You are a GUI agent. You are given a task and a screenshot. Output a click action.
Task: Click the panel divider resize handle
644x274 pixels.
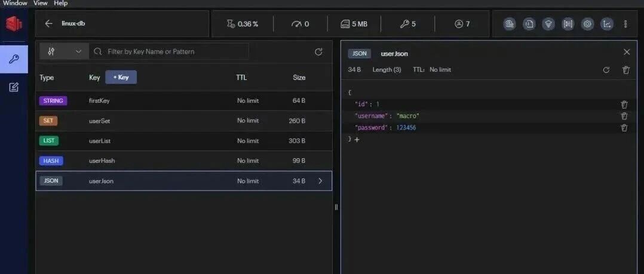336,207
